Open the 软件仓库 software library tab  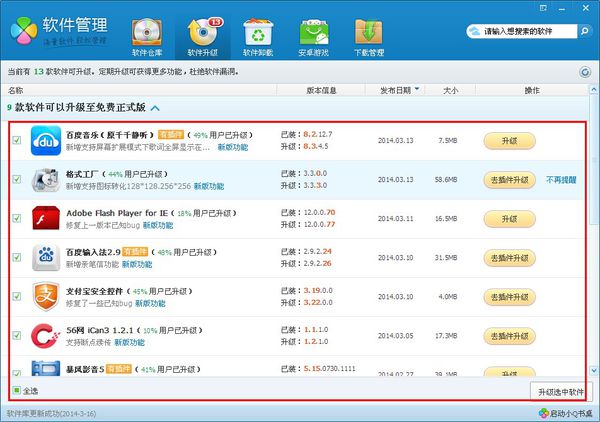[x=147, y=38]
